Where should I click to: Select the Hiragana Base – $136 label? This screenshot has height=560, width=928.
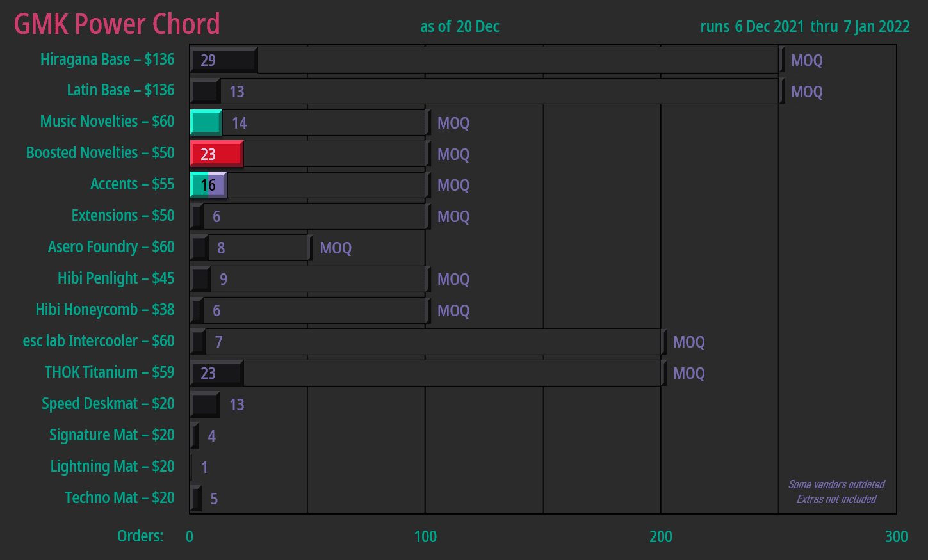click(x=107, y=60)
